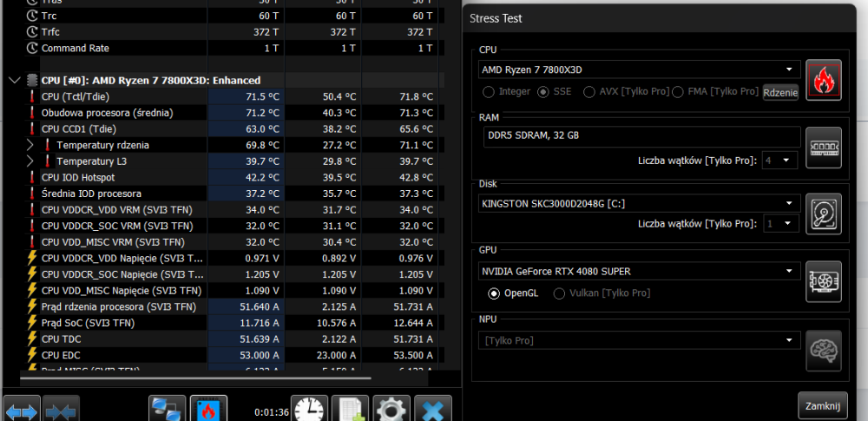Click the Rdzenie button
Viewport: 868px width, 421px height.
tap(780, 93)
